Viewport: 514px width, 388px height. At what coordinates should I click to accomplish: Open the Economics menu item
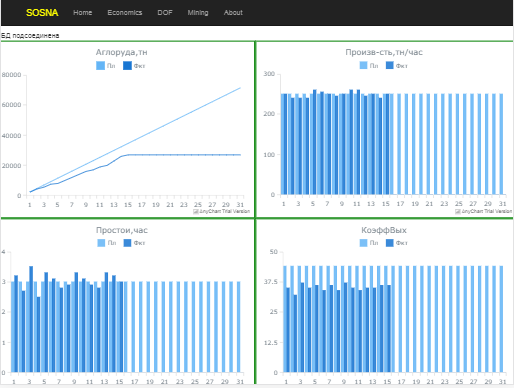(125, 13)
